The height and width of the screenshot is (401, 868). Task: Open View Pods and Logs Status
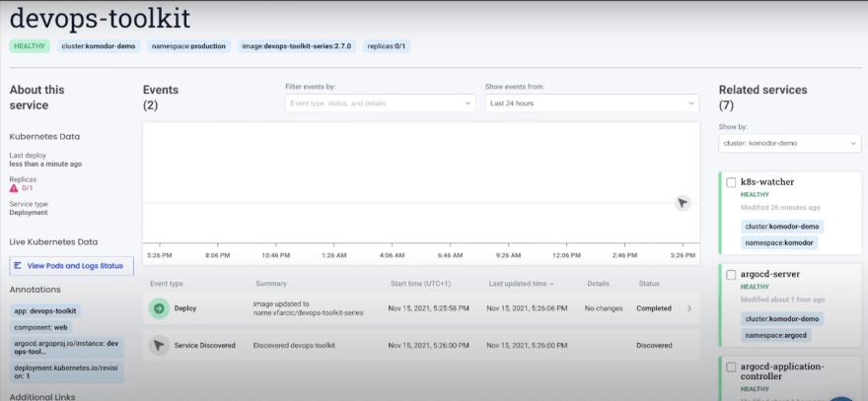click(71, 265)
